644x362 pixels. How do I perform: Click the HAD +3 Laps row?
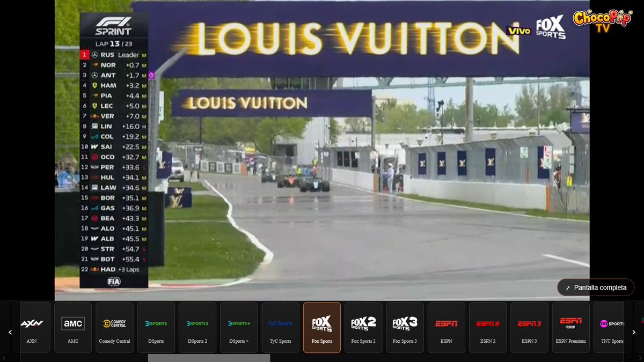(114, 269)
